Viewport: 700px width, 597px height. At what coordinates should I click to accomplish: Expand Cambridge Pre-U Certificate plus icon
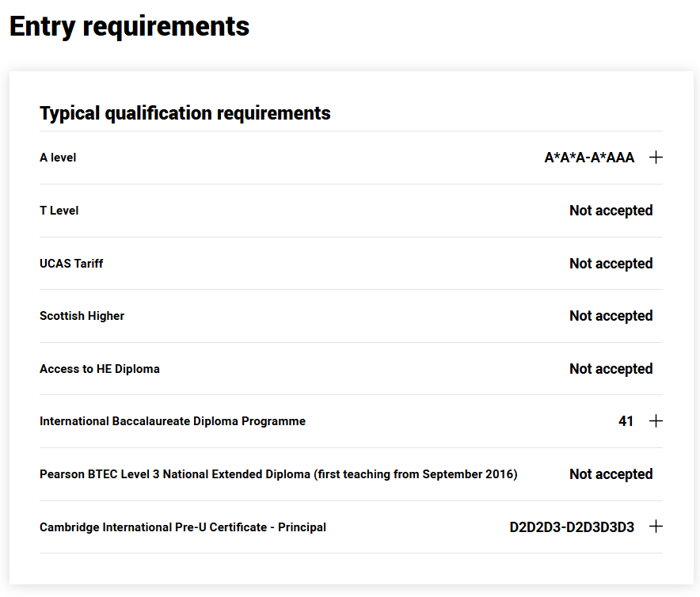pos(656,526)
